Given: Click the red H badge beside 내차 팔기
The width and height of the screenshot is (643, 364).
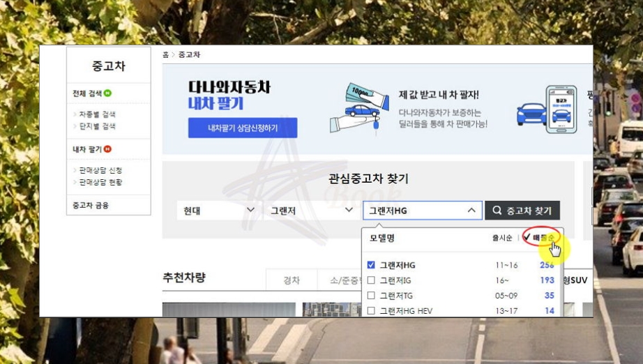Looking at the screenshot, I should click(107, 149).
